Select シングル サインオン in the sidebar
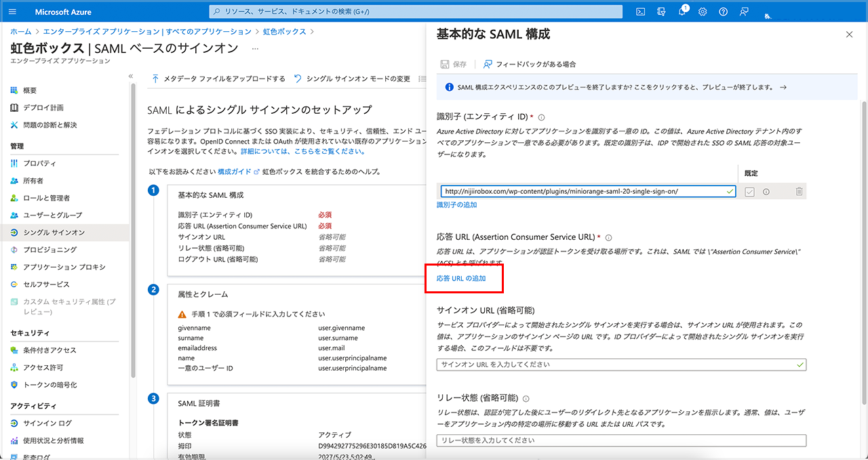This screenshot has height=460, width=868. pos(54,232)
